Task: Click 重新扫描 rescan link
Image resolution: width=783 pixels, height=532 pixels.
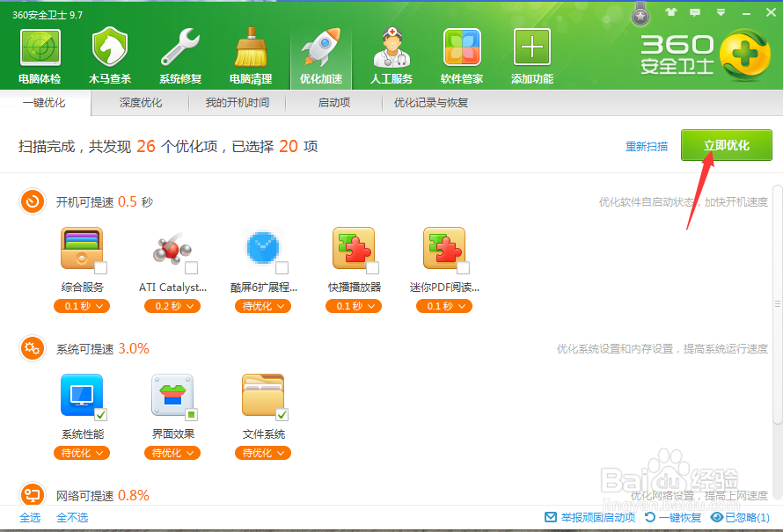Action: [x=646, y=146]
